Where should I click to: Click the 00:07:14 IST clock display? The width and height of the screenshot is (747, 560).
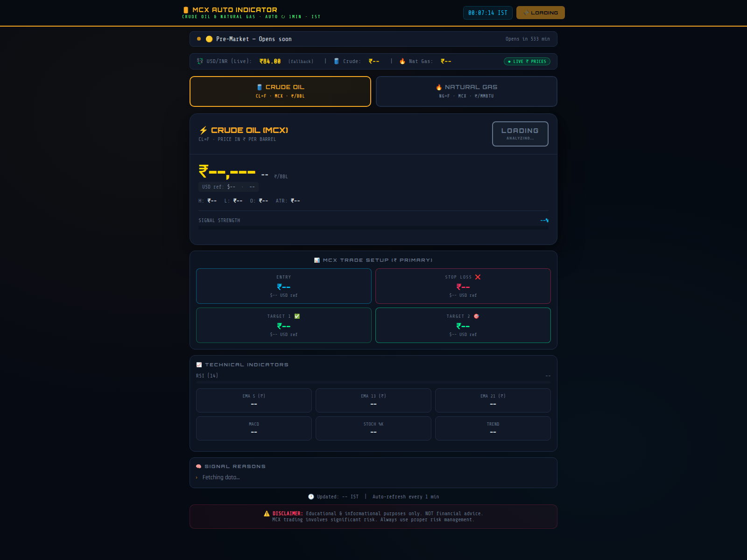(x=487, y=13)
